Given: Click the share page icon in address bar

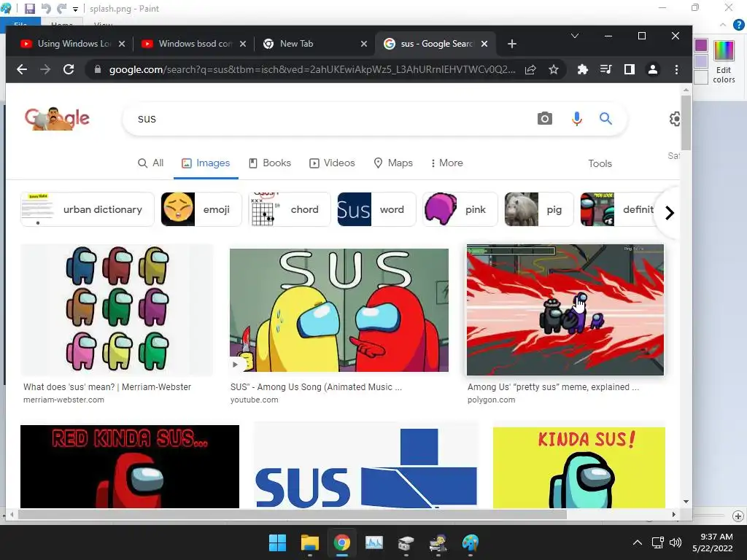Looking at the screenshot, I should click(x=530, y=69).
